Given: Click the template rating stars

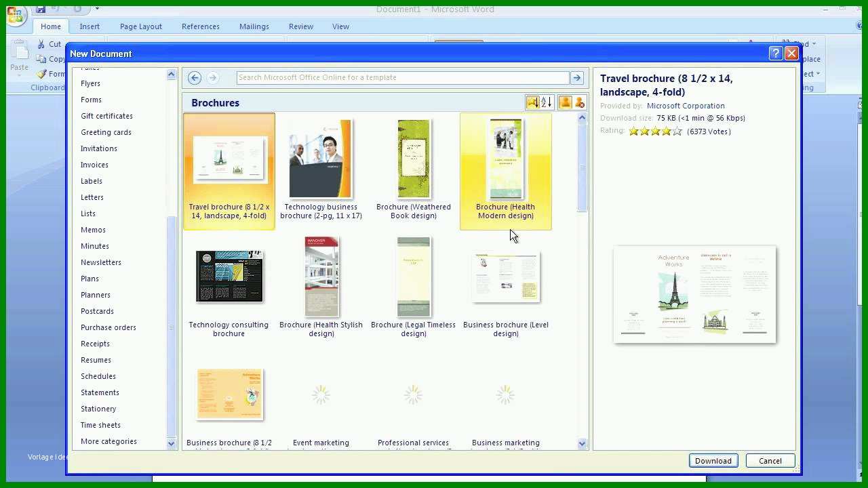Looking at the screenshot, I should coord(655,131).
